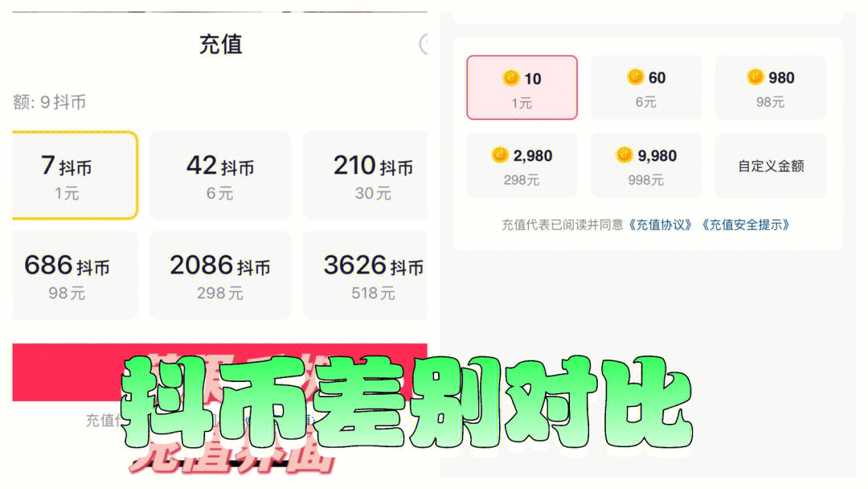
Task: Select the 686 抖币 98元 package
Action: coord(75,275)
